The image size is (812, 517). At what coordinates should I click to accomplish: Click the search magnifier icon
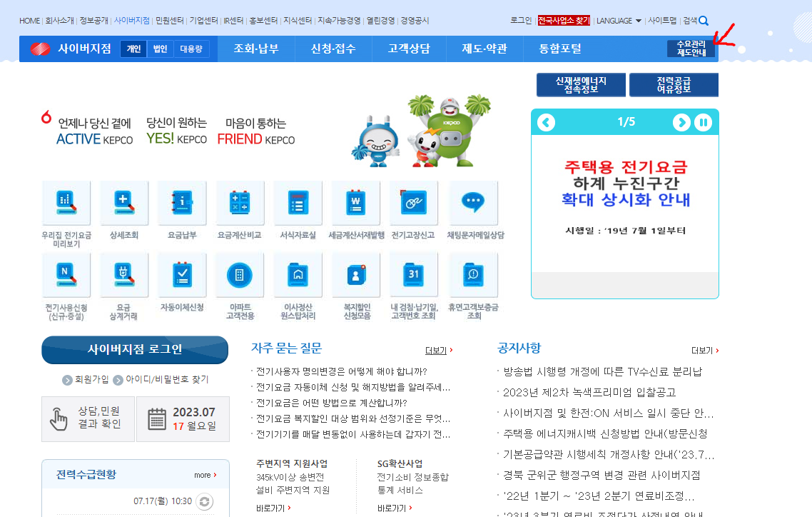click(x=704, y=21)
